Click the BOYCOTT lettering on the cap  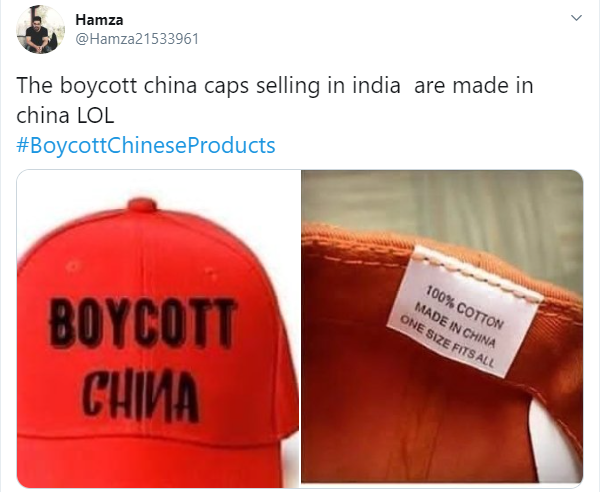142,323
